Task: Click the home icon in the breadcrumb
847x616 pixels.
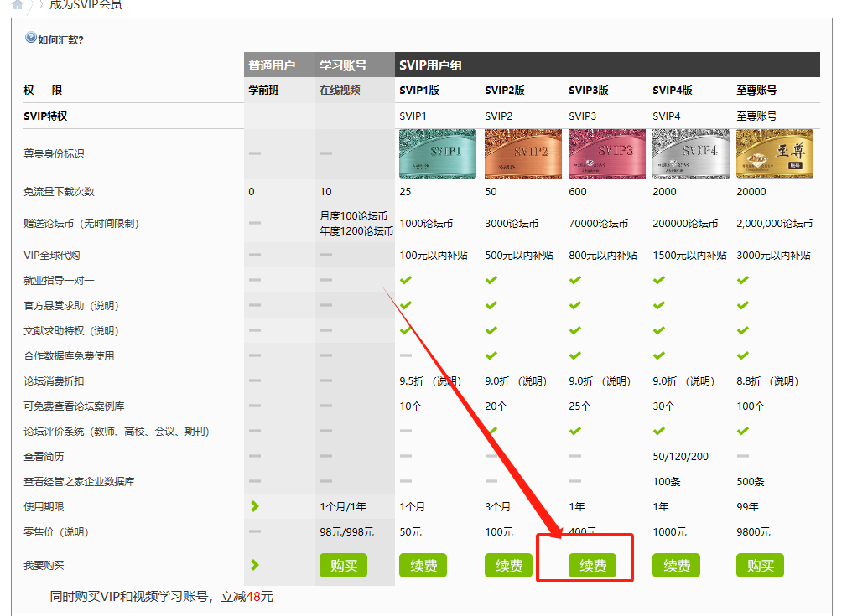Action: [17, 4]
